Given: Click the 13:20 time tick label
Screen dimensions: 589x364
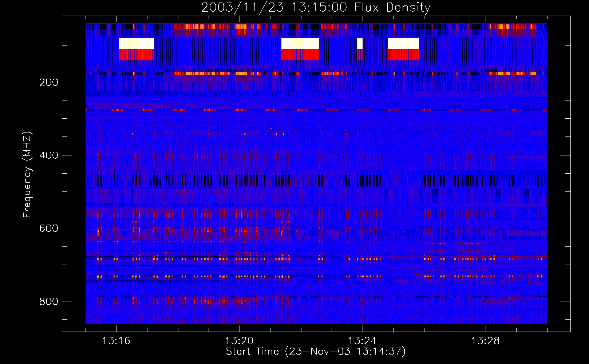Looking at the screenshot, I should pyautogui.click(x=239, y=341).
